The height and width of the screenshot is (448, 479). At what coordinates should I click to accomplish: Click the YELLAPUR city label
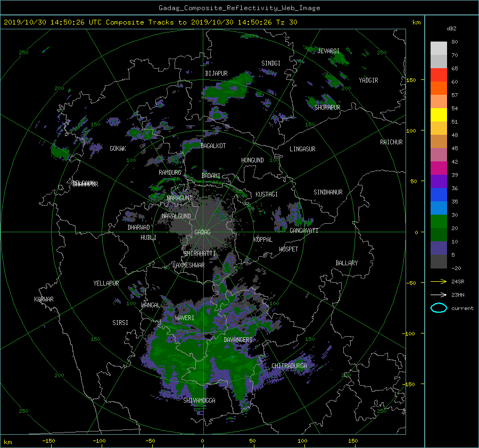click(x=106, y=283)
